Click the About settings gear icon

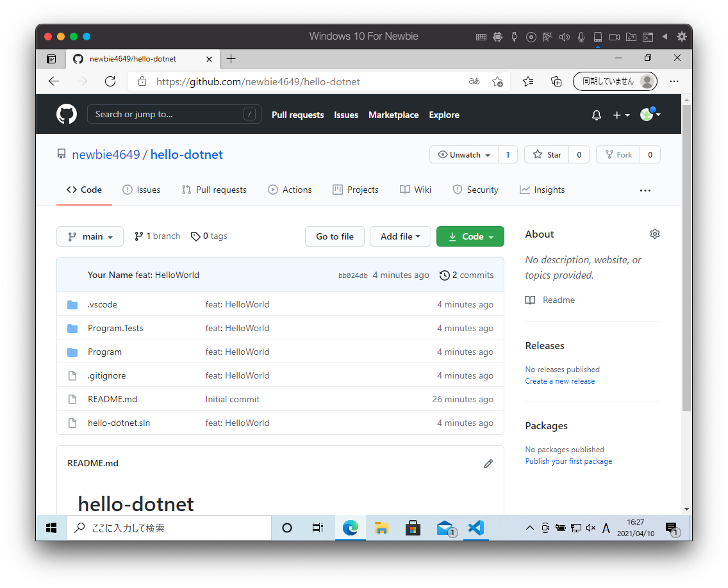[x=655, y=234]
